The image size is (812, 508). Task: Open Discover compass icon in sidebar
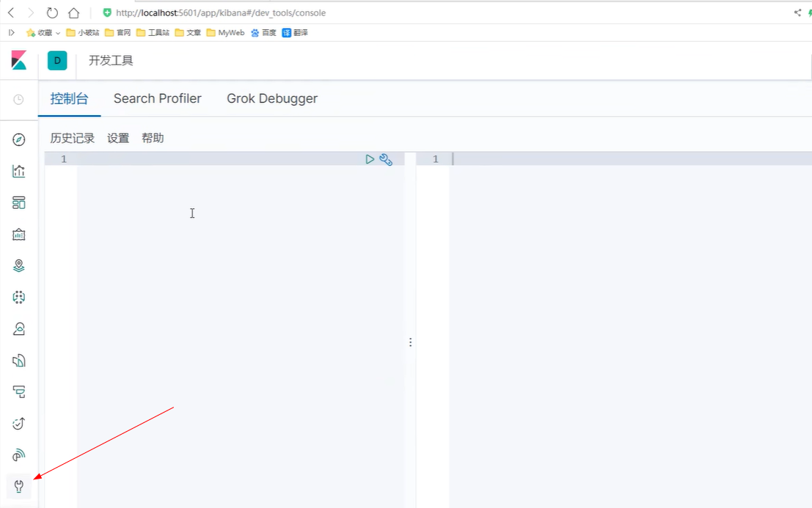[18, 140]
